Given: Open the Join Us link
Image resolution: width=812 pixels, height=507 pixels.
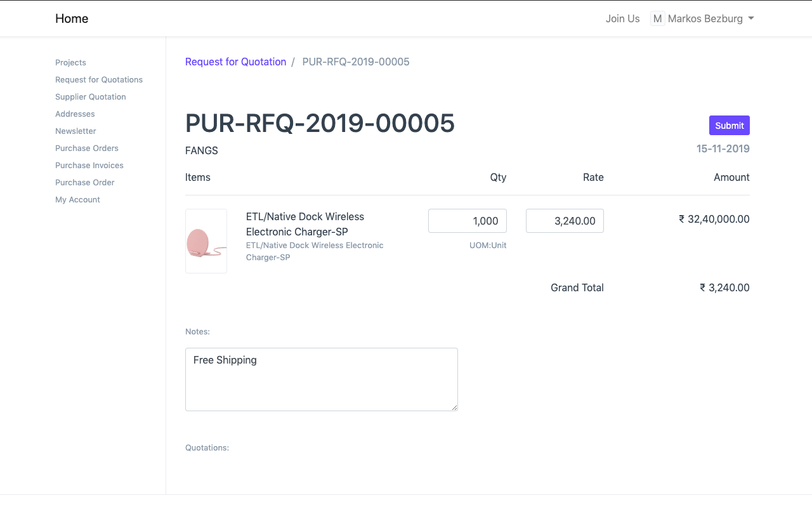Looking at the screenshot, I should [x=622, y=18].
